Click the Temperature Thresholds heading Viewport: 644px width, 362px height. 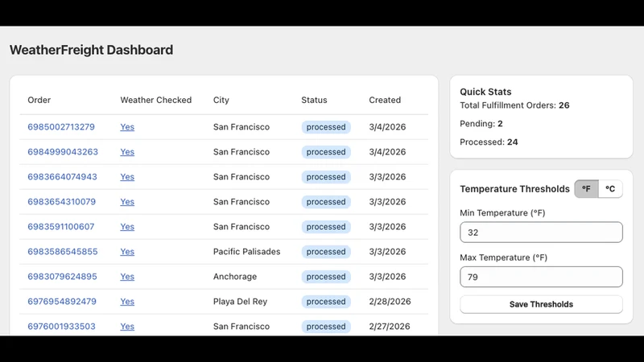pos(514,189)
